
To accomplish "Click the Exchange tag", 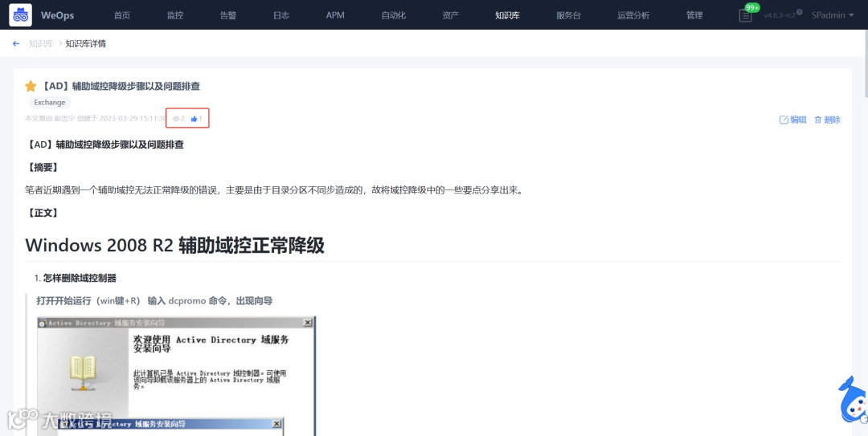I will (50, 102).
